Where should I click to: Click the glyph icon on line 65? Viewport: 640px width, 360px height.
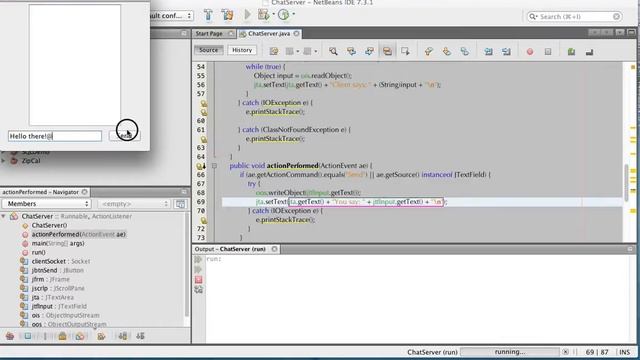tap(201, 166)
